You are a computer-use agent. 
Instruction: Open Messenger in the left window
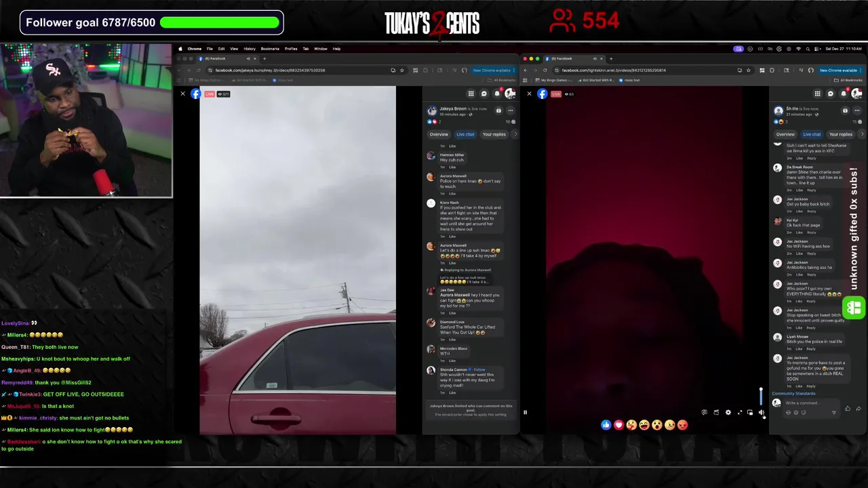coord(484,94)
